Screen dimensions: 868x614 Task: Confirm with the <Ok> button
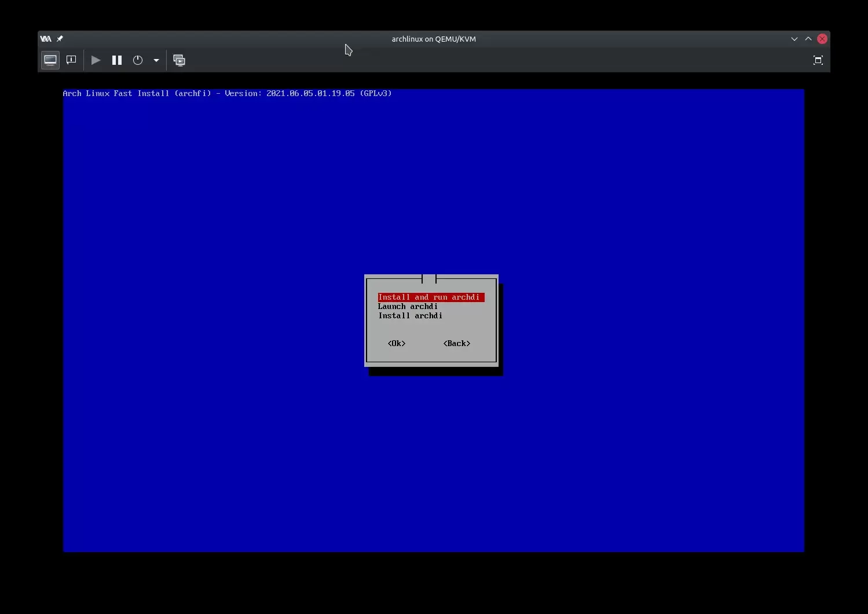(397, 344)
